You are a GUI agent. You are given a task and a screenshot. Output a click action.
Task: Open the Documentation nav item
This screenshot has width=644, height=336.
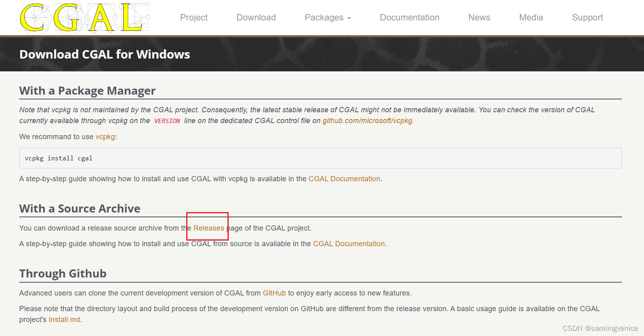[x=409, y=18]
